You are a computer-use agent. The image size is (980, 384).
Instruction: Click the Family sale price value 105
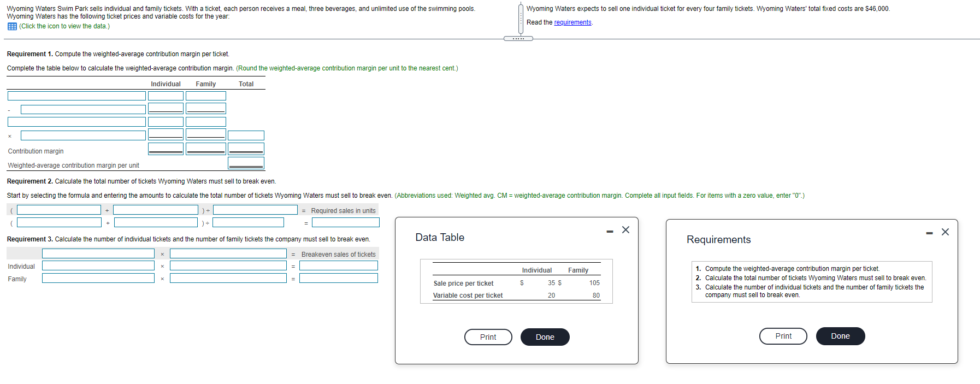(x=594, y=283)
